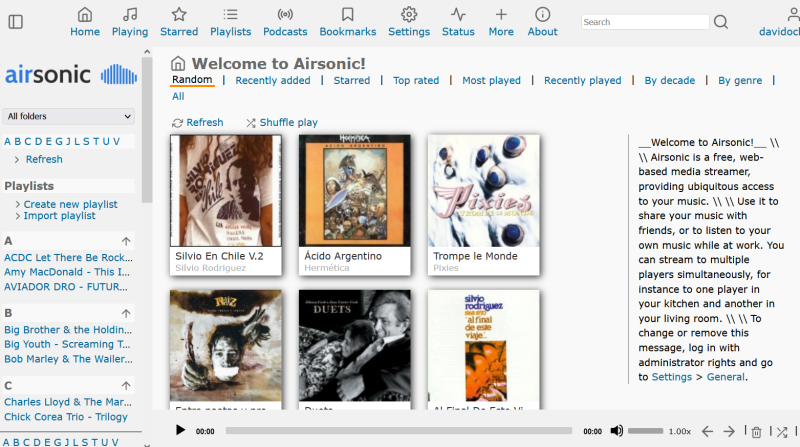
Task: Expand the Import playlist chevron
Action: tap(18, 216)
